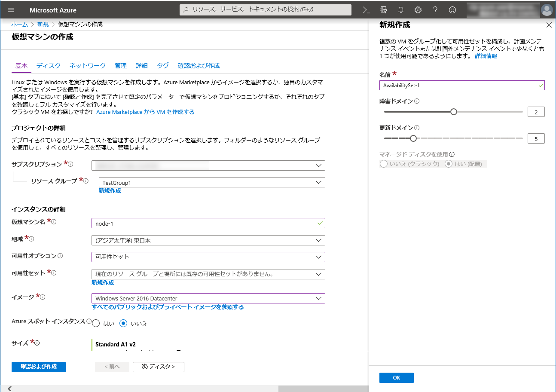Select はい for Azure スポット インスタンス
The image size is (556, 392).
pos(96,324)
